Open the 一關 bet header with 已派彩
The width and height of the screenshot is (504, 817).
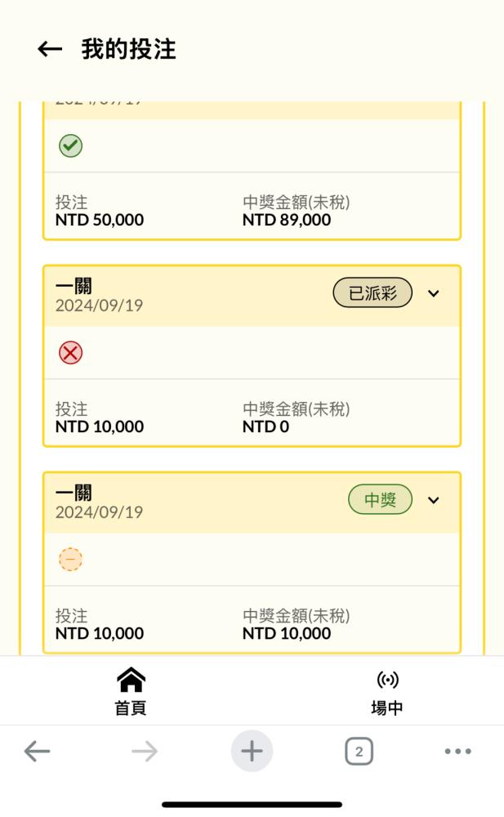252,296
